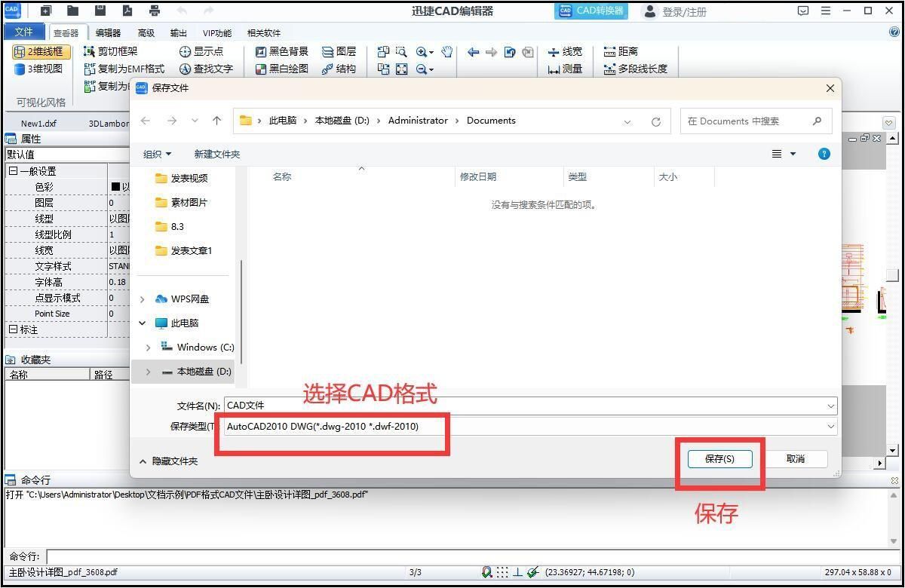Switch to the 编辑器 tab
This screenshot has width=905, height=588.
pos(108,32)
